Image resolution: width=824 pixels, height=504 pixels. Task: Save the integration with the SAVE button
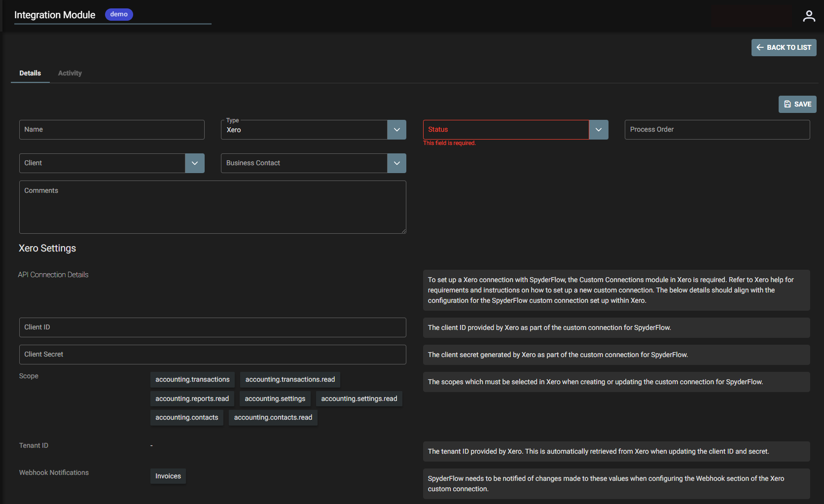coord(797,104)
